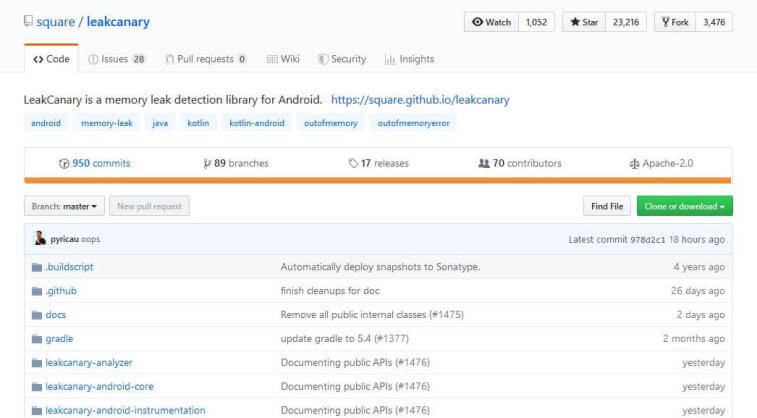The width and height of the screenshot is (757, 418).
Task: Click the New pull request button
Action: [149, 206]
